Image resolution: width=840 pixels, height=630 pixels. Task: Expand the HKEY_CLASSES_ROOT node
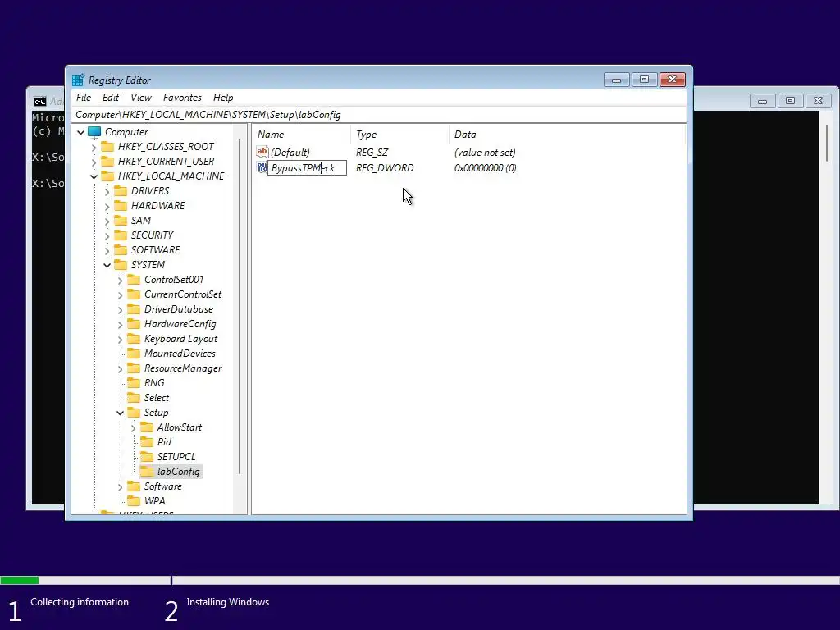(x=94, y=147)
